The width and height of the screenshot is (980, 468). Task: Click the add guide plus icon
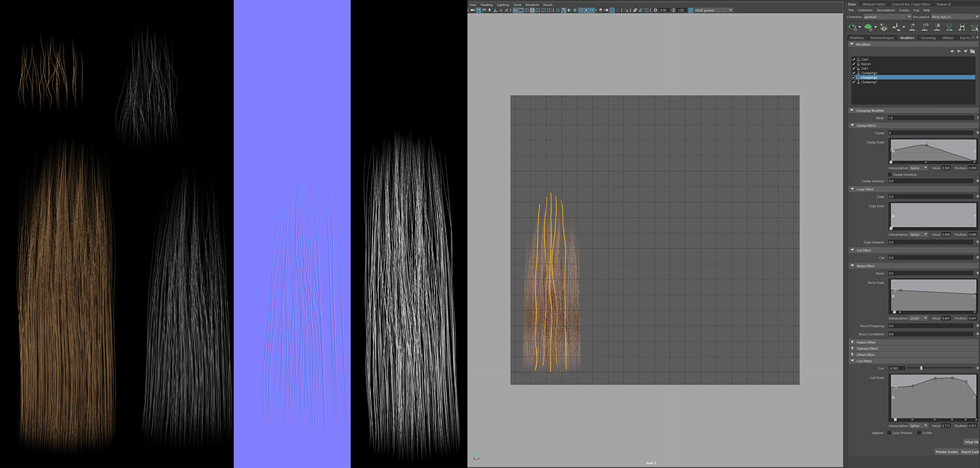(912, 27)
